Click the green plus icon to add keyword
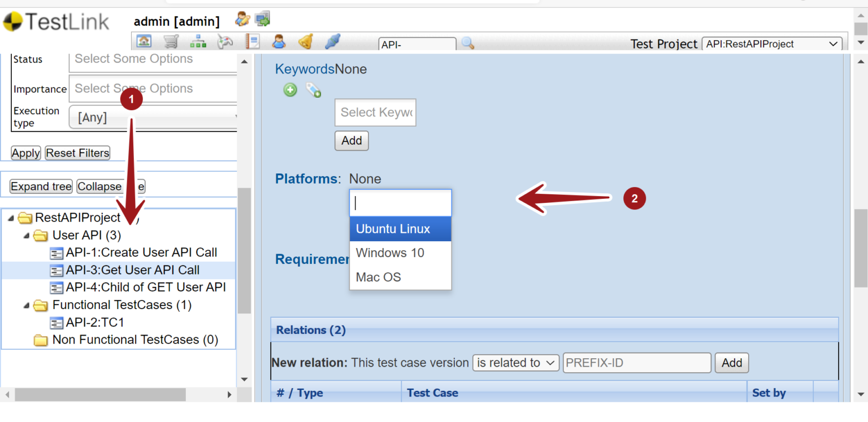 (290, 90)
